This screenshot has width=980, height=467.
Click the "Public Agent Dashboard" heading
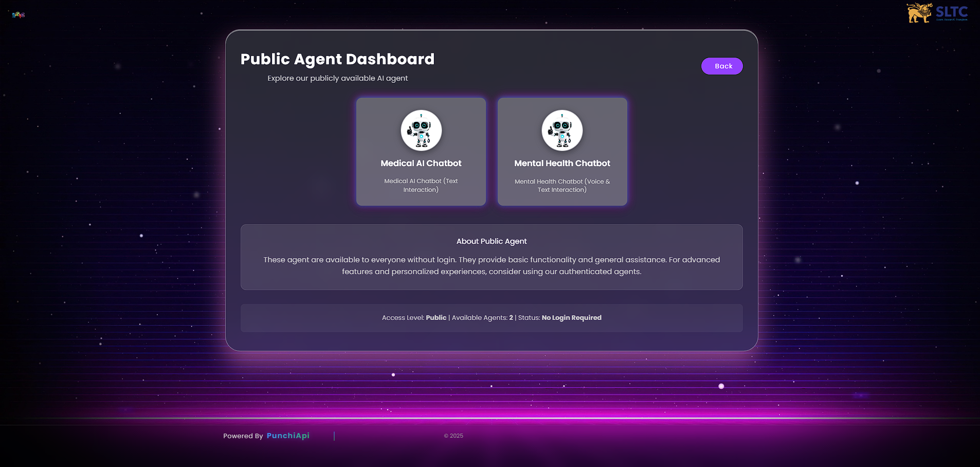coord(337,59)
